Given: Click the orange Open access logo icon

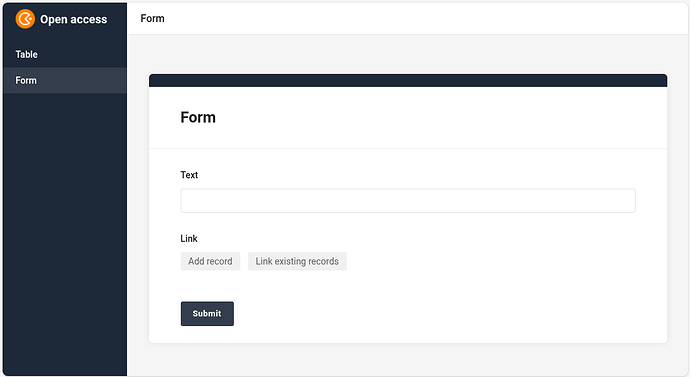Looking at the screenshot, I should (25, 19).
